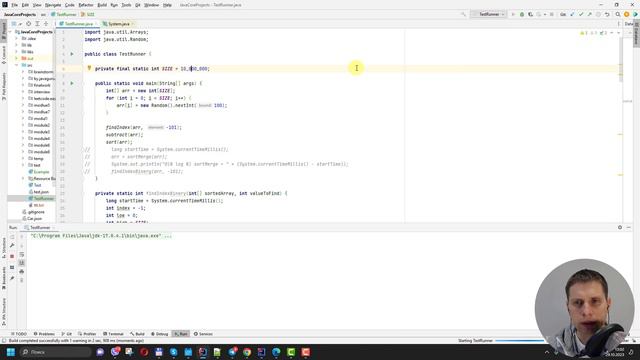Expand the Resource Bundle node
Screen dimensions: 640x360
[23, 178]
